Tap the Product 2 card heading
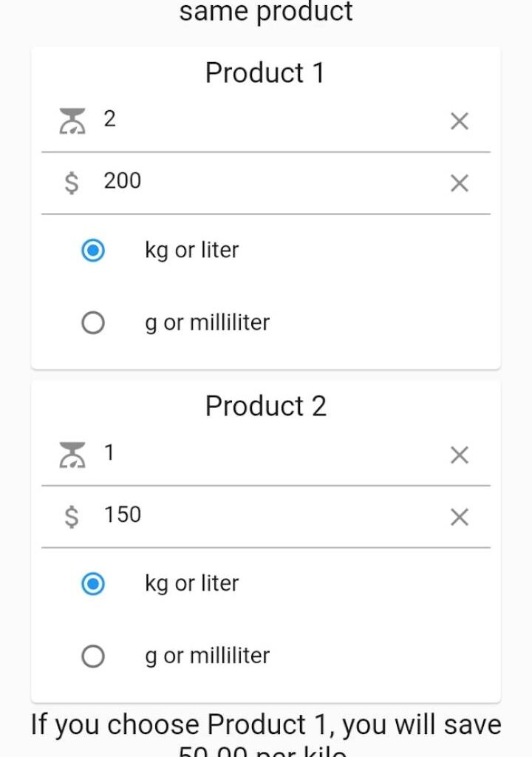 point(265,407)
